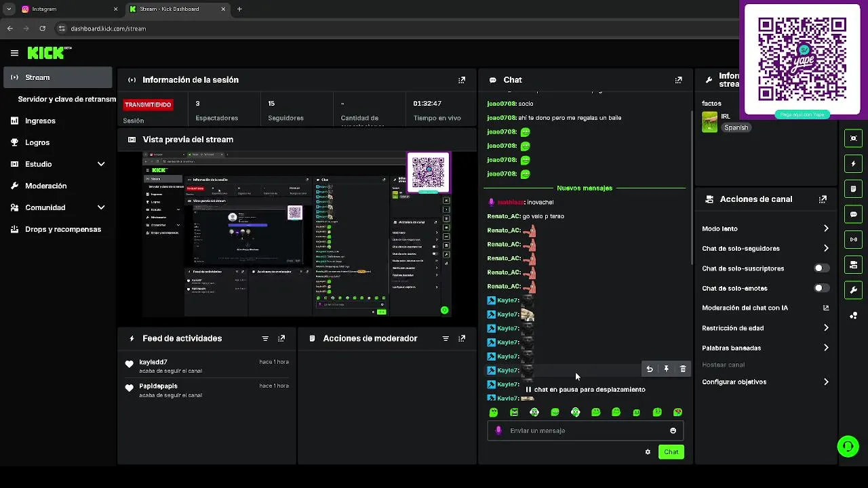
Task: Insert the last heart-eyes emote in the quick row
Action: (x=677, y=412)
